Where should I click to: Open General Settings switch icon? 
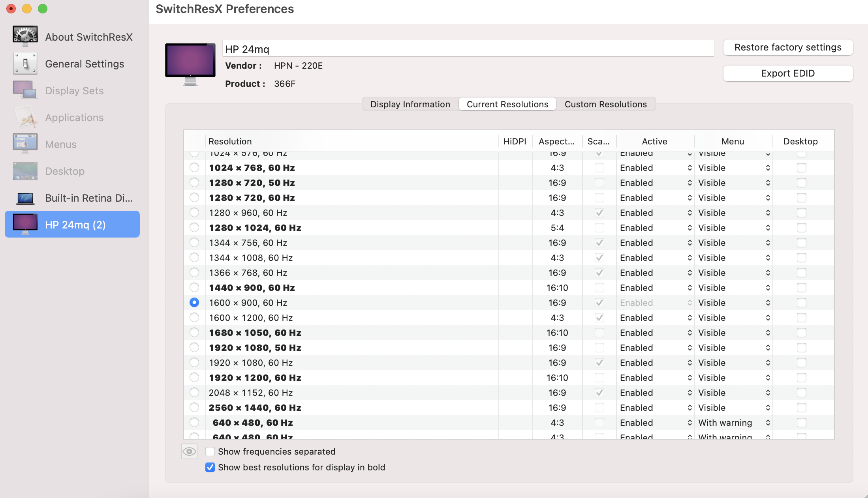click(25, 64)
